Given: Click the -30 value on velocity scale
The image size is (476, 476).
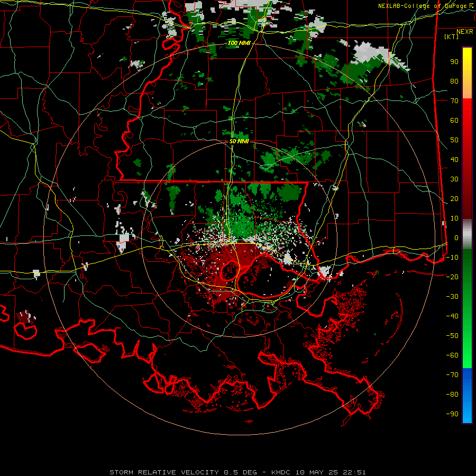Looking at the screenshot, I should (452, 297).
